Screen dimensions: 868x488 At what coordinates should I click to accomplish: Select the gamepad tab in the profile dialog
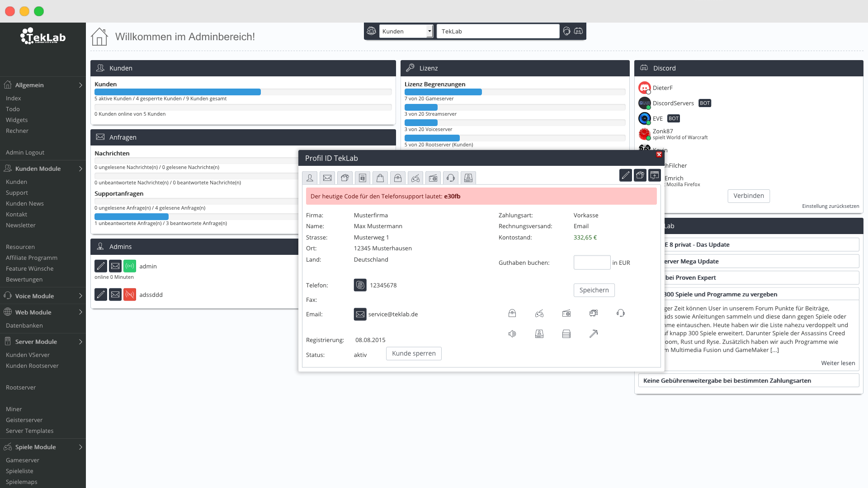point(415,178)
